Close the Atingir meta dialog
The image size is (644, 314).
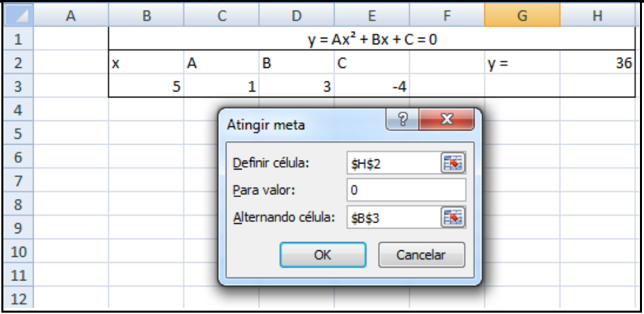446,120
